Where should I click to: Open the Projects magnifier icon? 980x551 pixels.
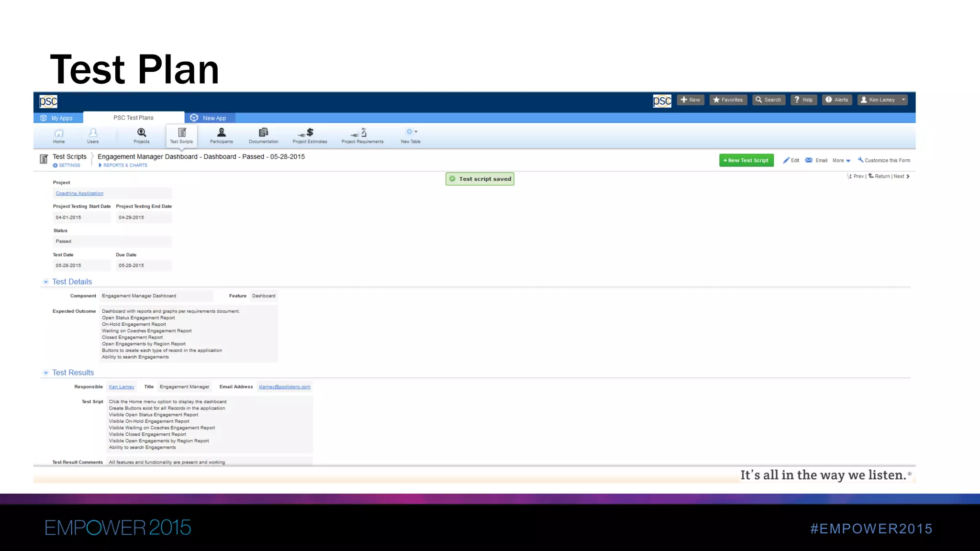(142, 132)
